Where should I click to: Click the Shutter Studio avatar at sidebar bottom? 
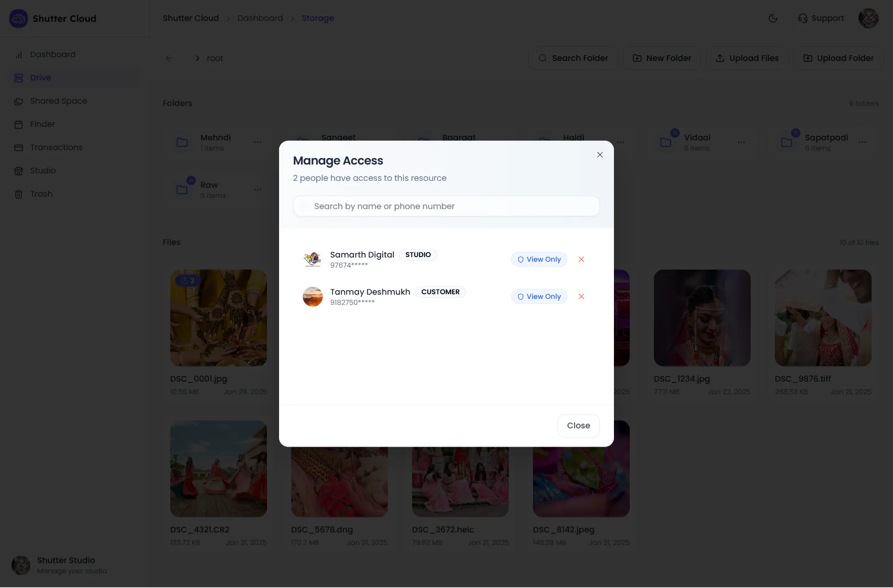(x=21, y=565)
